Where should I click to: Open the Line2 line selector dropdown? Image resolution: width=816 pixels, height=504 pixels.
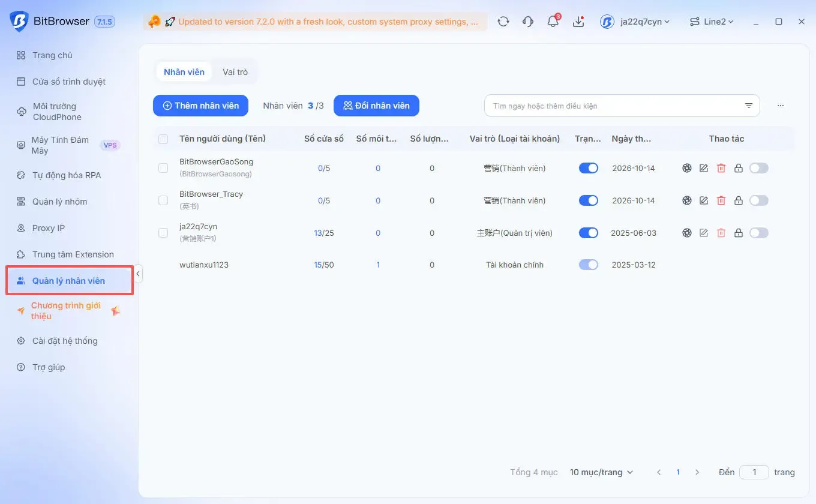pyautogui.click(x=712, y=22)
